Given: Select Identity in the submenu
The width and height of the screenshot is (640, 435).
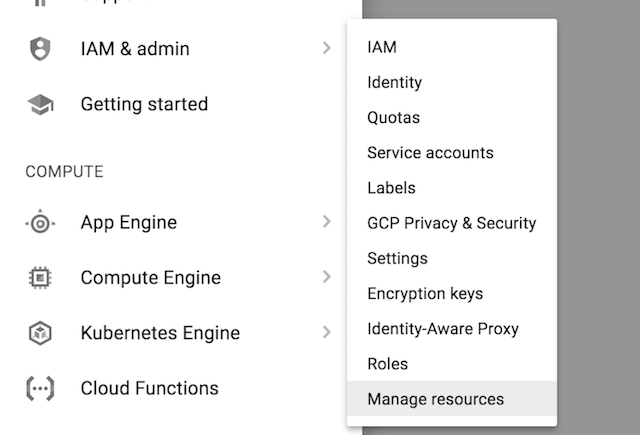Looking at the screenshot, I should coord(452,82).
